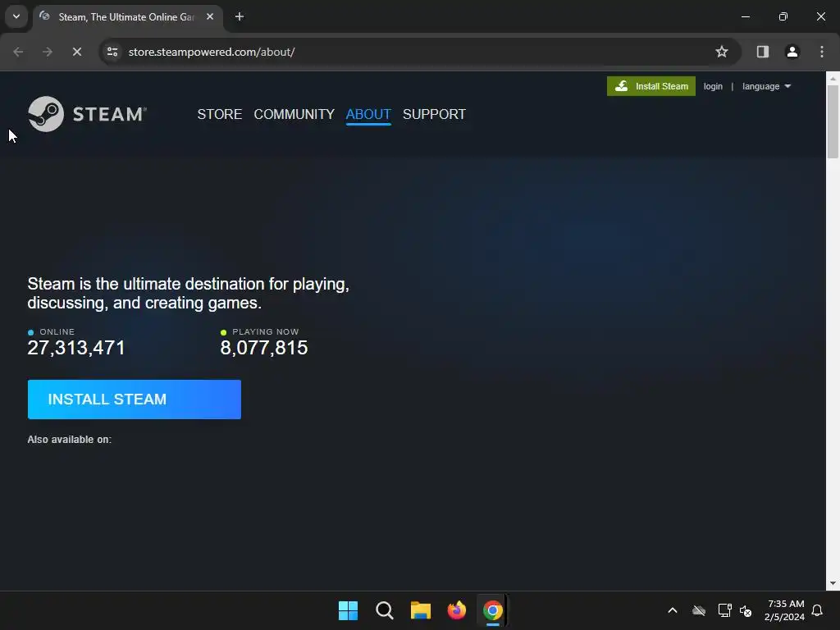Click the PLAYING NOW count 8,077,815
The image size is (840, 630).
coord(264,348)
